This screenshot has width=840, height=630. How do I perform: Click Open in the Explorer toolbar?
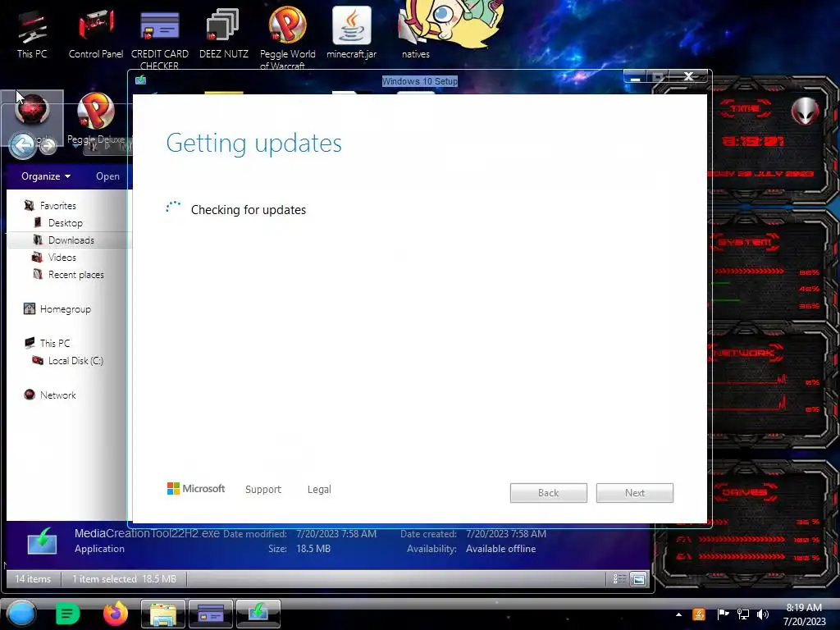point(107,176)
